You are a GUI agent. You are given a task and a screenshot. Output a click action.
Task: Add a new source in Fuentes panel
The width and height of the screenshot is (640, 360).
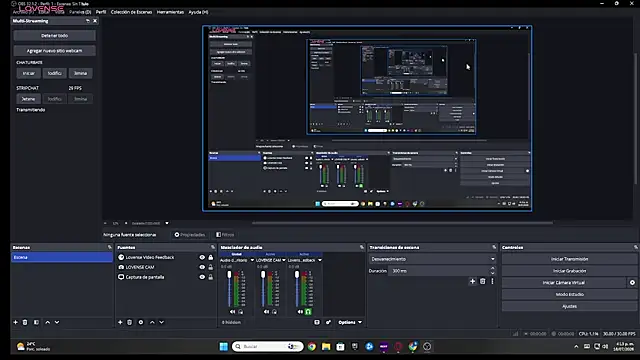pyautogui.click(x=120, y=322)
